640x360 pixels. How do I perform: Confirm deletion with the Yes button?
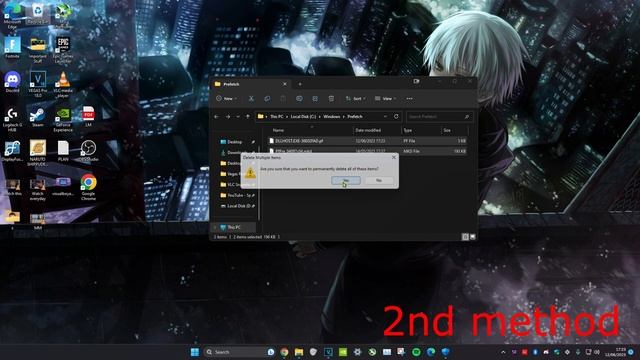(346, 180)
